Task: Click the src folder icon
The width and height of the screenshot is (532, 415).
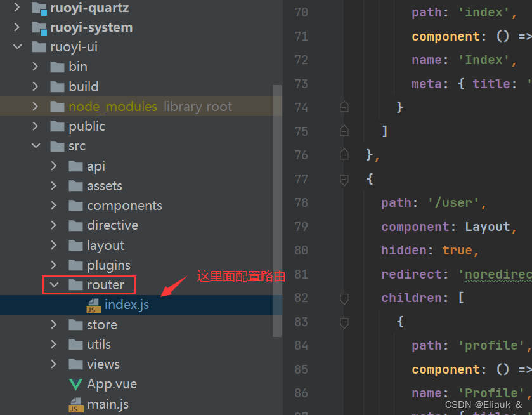Action: (x=57, y=146)
